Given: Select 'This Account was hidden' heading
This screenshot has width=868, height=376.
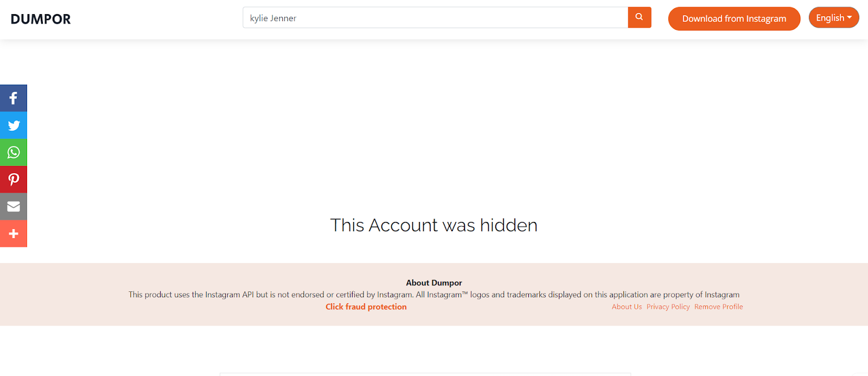Looking at the screenshot, I should 434,225.
